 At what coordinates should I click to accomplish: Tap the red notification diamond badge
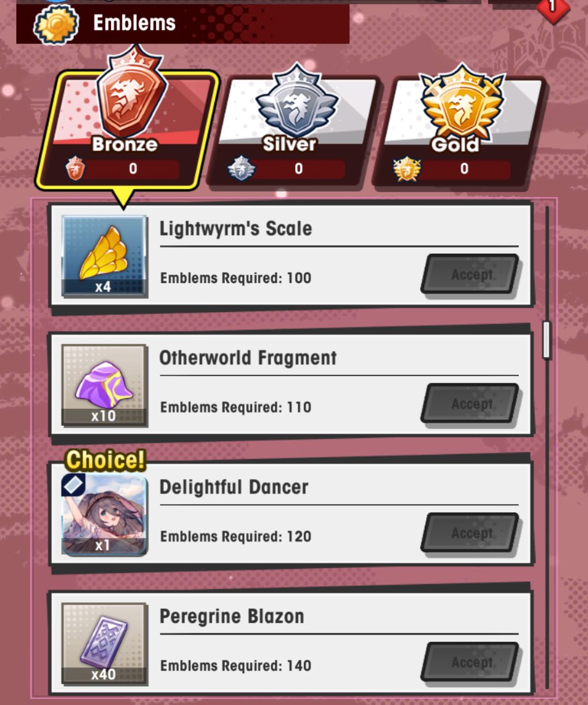[553, 8]
